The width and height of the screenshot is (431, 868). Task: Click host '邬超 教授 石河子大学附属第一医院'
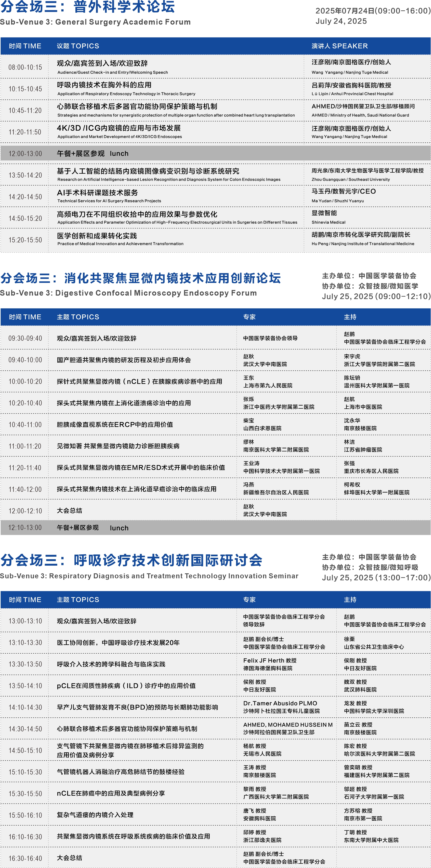click(374, 793)
